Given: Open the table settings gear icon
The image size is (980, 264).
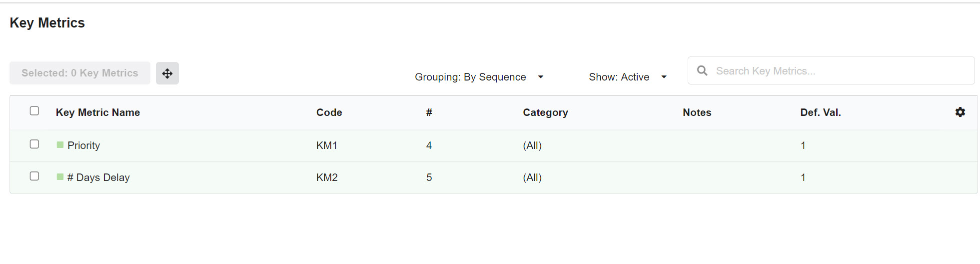Looking at the screenshot, I should [960, 112].
